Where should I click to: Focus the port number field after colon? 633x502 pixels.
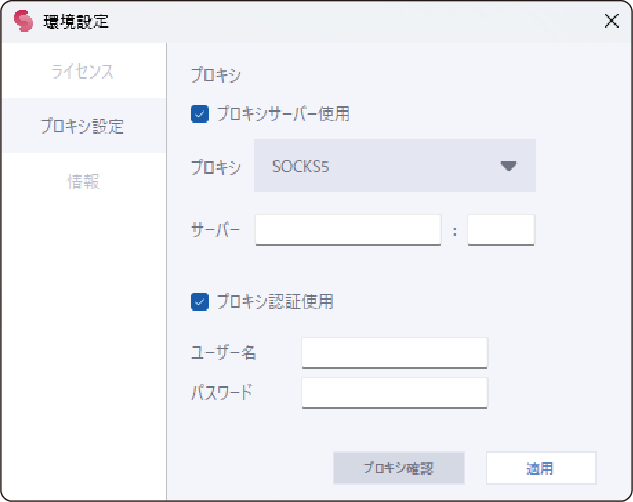coord(500,230)
